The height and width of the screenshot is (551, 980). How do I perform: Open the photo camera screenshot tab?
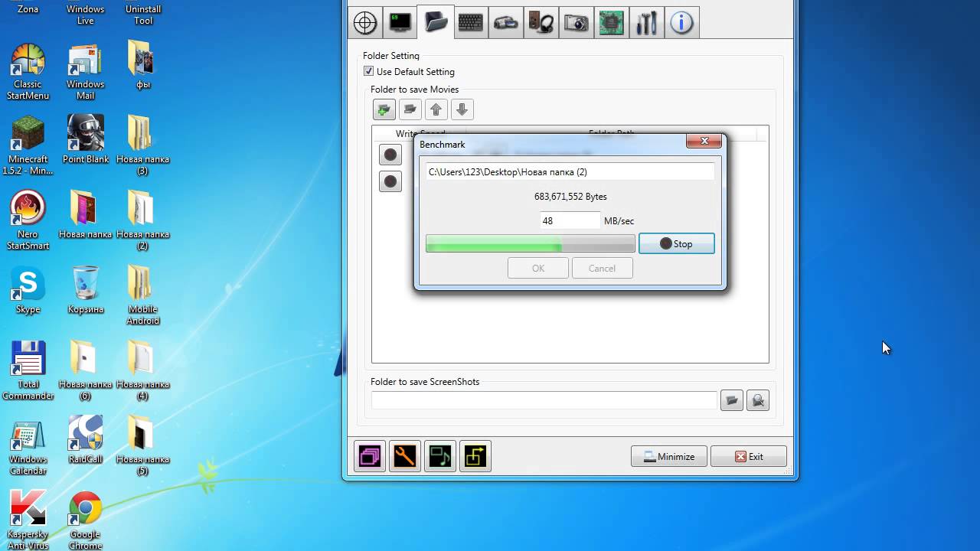[x=577, y=22]
